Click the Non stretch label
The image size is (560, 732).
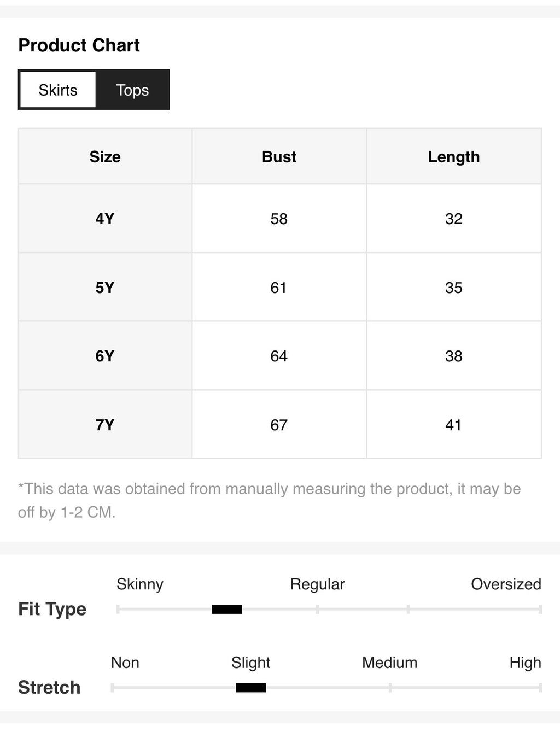125,663
